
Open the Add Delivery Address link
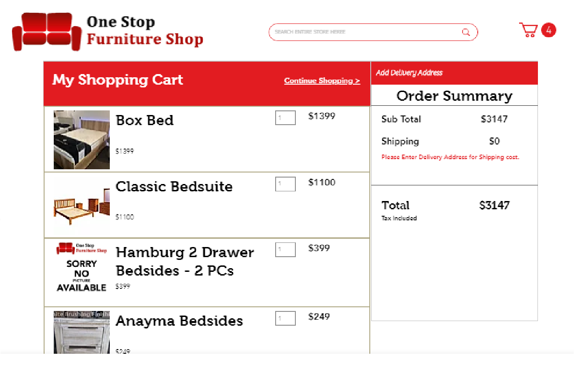[x=409, y=73]
